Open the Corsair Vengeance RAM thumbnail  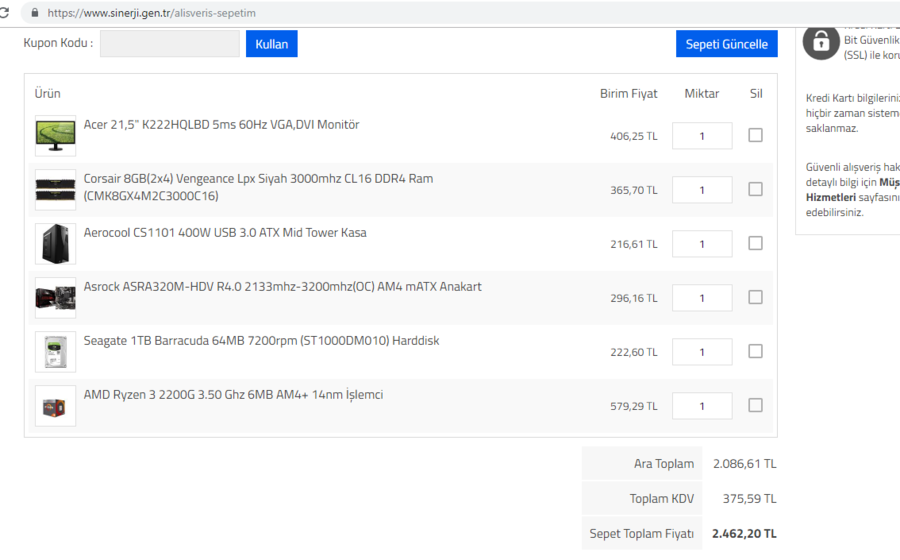pyautogui.click(x=55, y=190)
